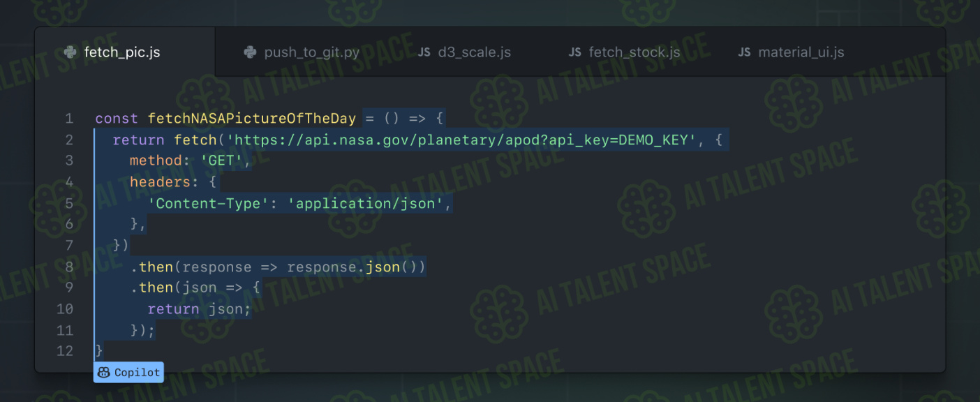
Task: Select line number 1 in the gutter
Action: [x=69, y=119]
